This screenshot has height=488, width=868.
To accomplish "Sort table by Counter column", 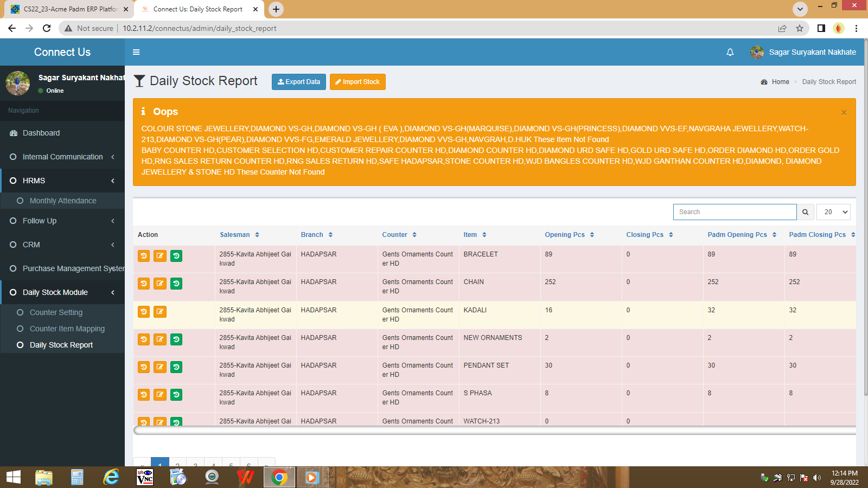I will pyautogui.click(x=399, y=235).
